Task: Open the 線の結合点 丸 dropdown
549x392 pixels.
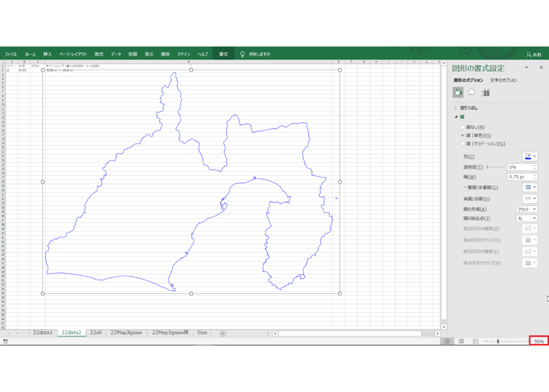Action: coord(526,219)
